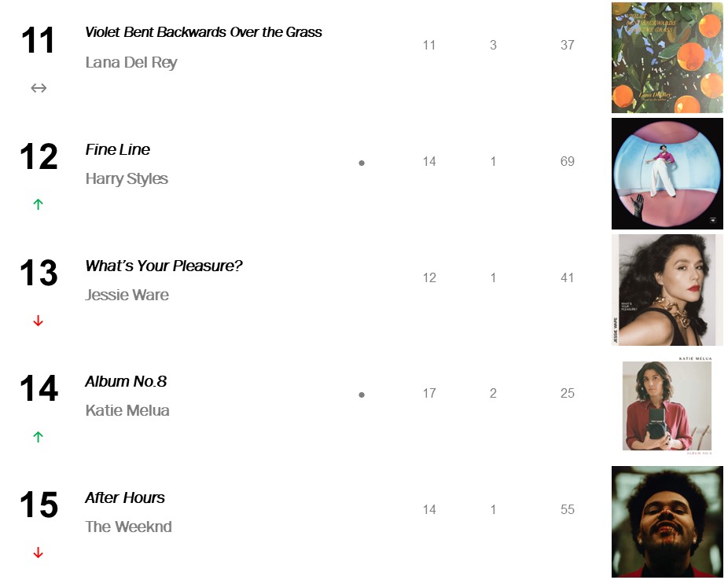The height and width of the screenshot is (580, 728).
Task: Click the Katie Melua Album No.8 cover
Action: point(667,406)
